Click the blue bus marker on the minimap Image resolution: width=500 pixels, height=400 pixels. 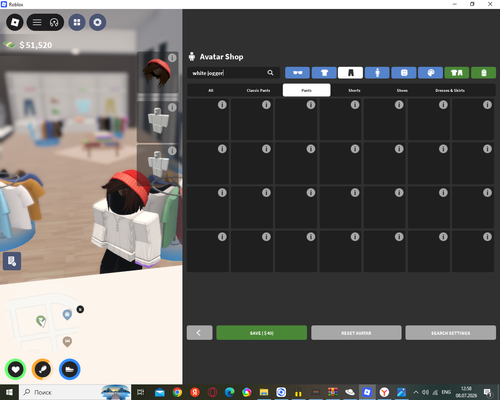click(67, 315)
